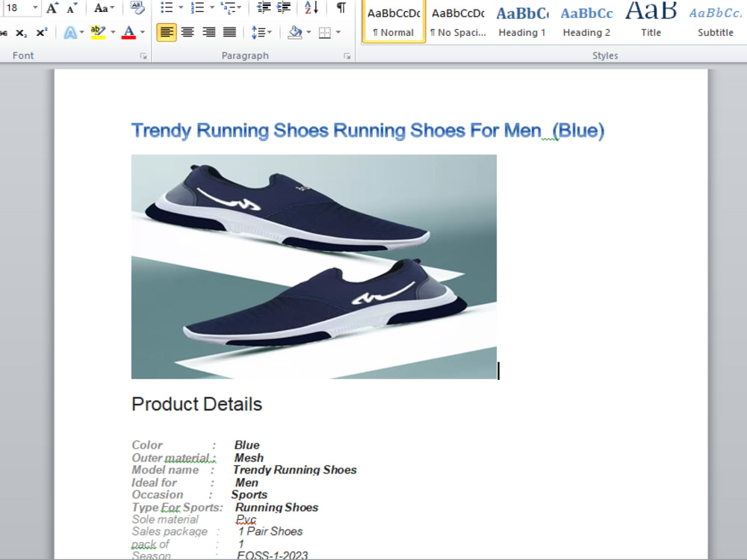Apply the Normal style
This screenshot has width=747, height=560.
tap(394, 22)
